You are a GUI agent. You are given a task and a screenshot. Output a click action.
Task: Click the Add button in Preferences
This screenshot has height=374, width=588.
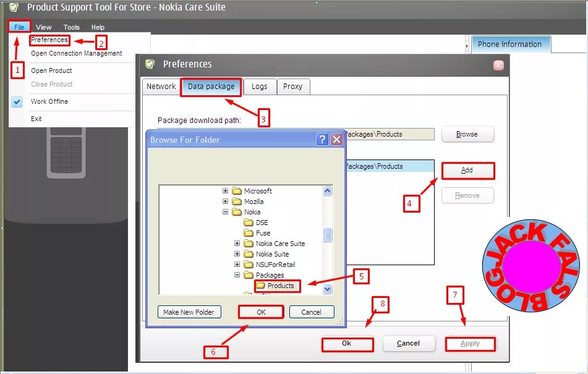(x=467, y=170)
